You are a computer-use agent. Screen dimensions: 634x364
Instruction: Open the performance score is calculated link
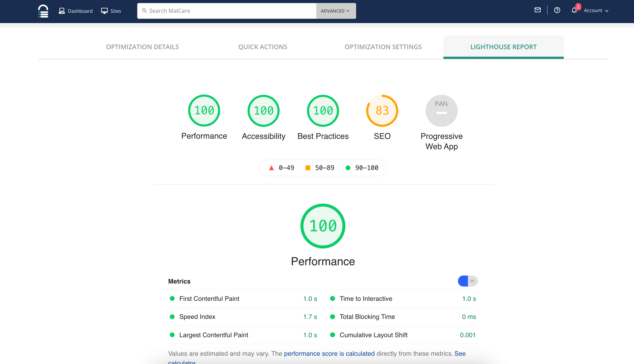click(x=329, y=353)
